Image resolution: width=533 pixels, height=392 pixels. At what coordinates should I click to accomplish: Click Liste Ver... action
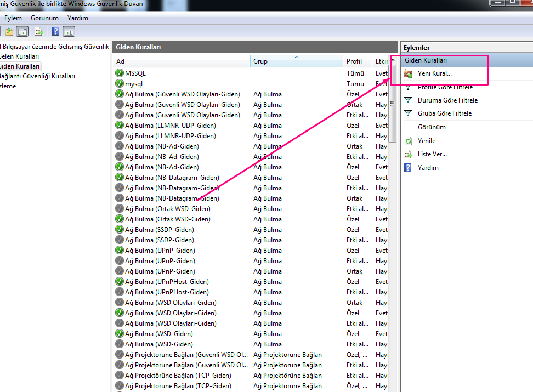pos(432,154)
